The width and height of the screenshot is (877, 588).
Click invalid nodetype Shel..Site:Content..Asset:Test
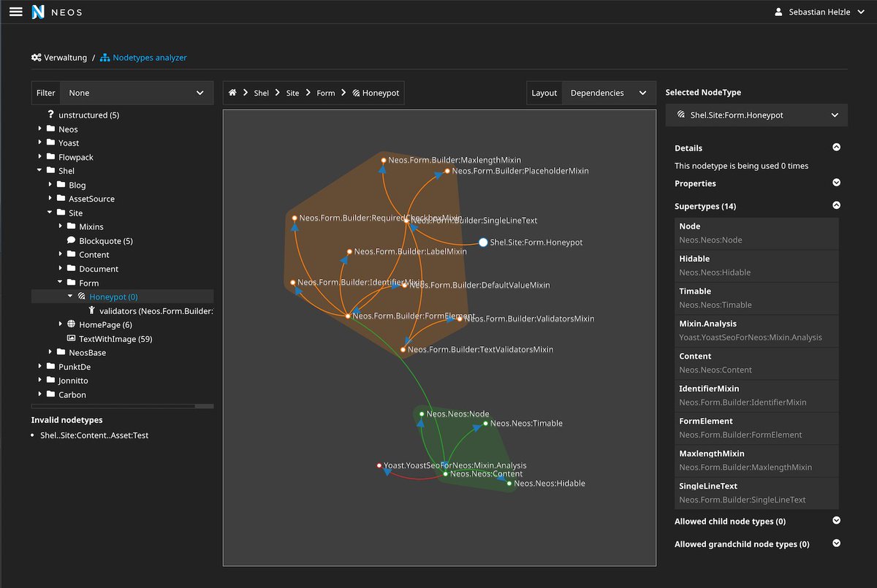[94, 435]
